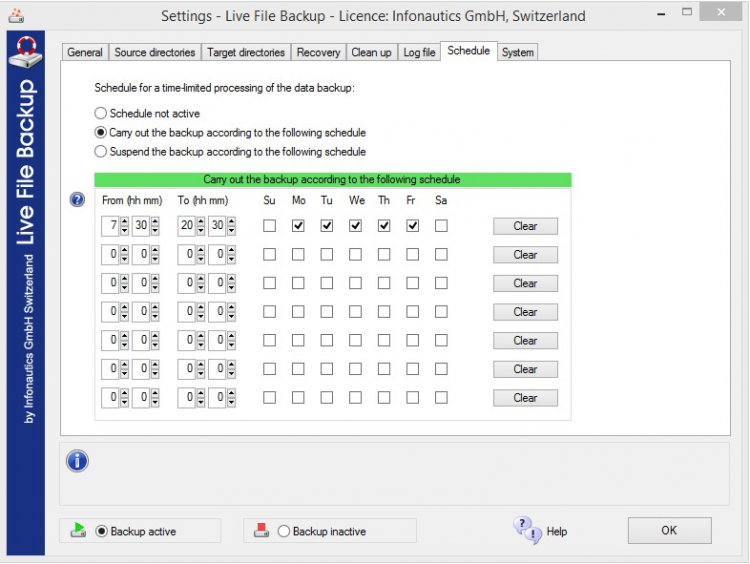Screen dimensions: 750x564
Task: Switch to the Target directories tab
Action: click(x=246, y=52)
